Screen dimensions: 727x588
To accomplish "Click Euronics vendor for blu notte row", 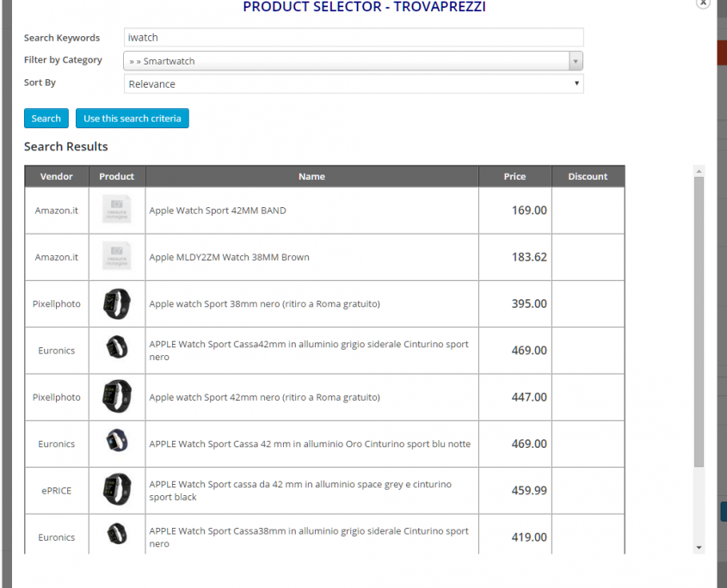I will (x=57, y=444).
